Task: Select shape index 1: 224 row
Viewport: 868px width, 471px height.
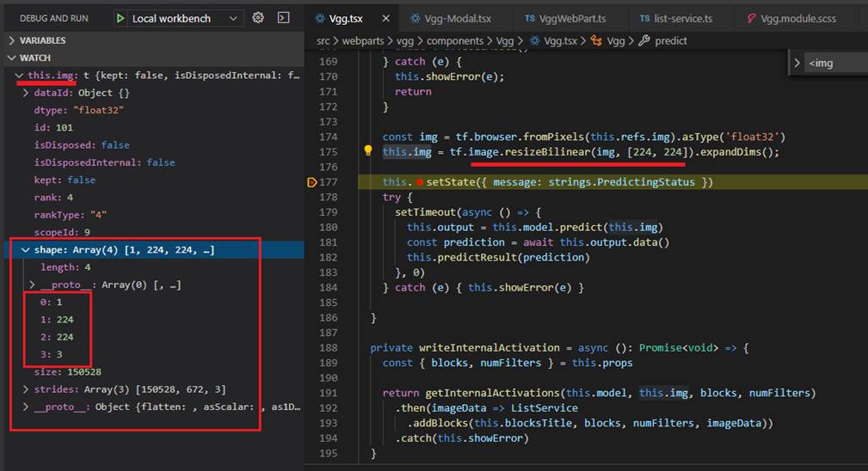Action: tap(154, 320)
